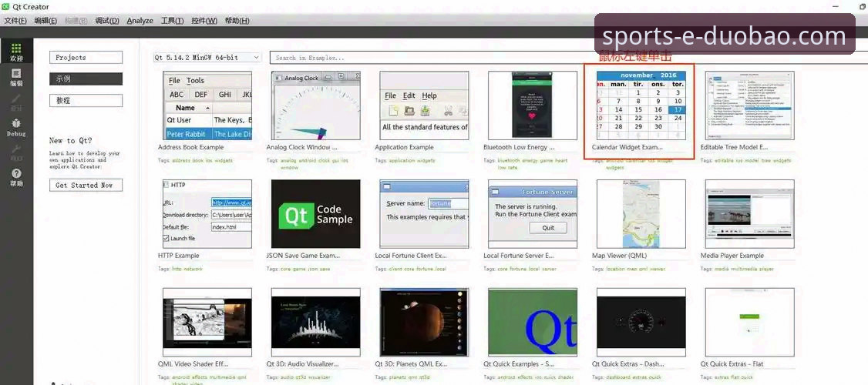Open the 控件(W) menu

[x=204, y=21]
